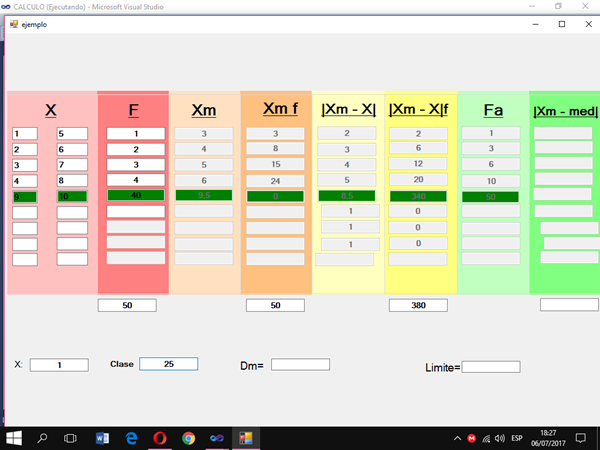Click the X column cell containing 5

coord(72,134)
